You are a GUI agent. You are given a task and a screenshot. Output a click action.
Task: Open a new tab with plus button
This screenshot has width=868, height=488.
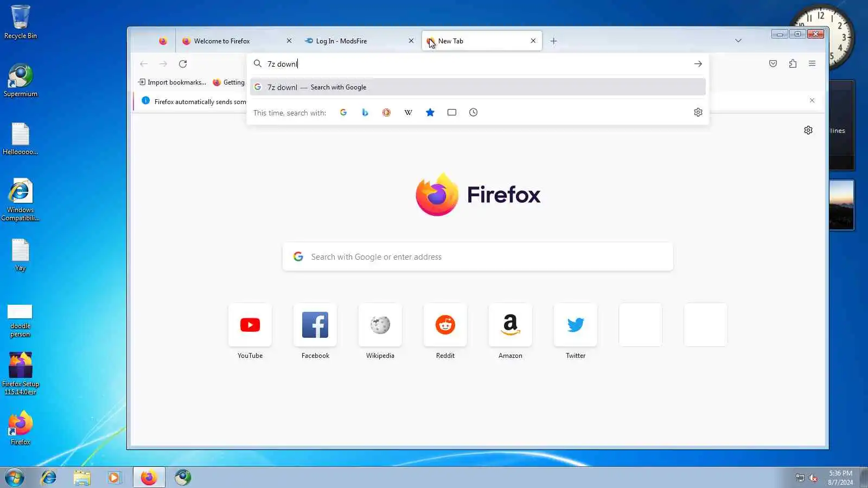(553, 41)
